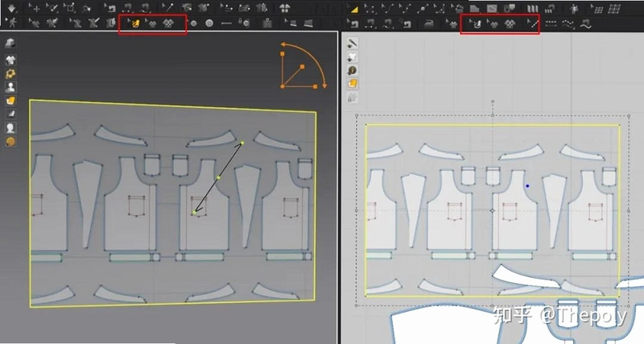Select the 2D curve point edit tool

389,8
